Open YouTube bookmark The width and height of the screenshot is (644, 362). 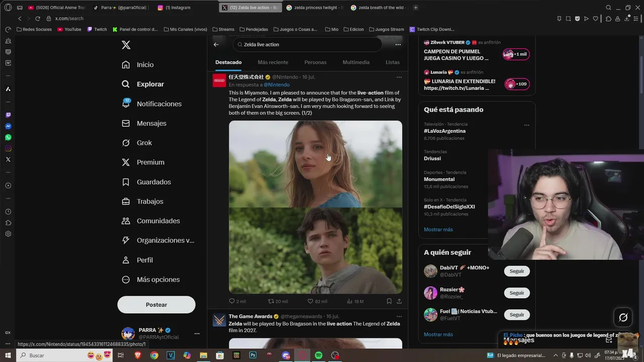point(69,29)
